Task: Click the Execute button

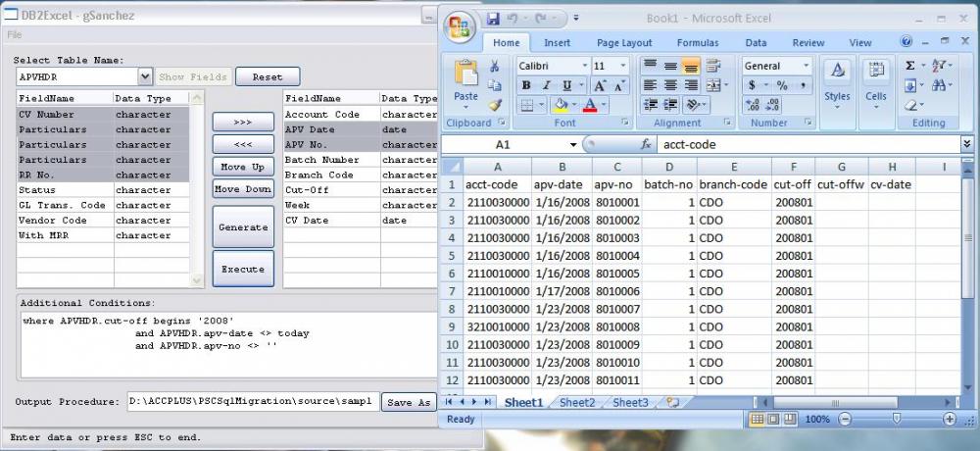Action: coord(243,269)
